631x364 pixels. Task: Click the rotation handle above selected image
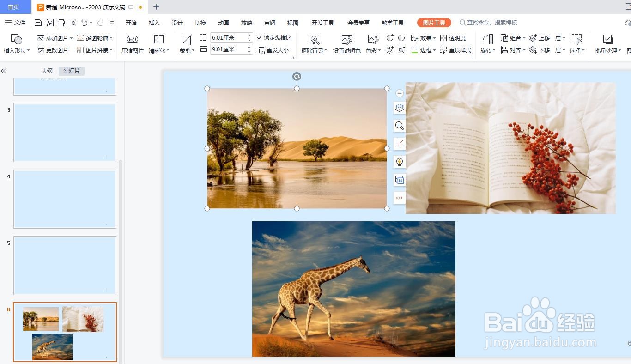(x=297, y=76)
